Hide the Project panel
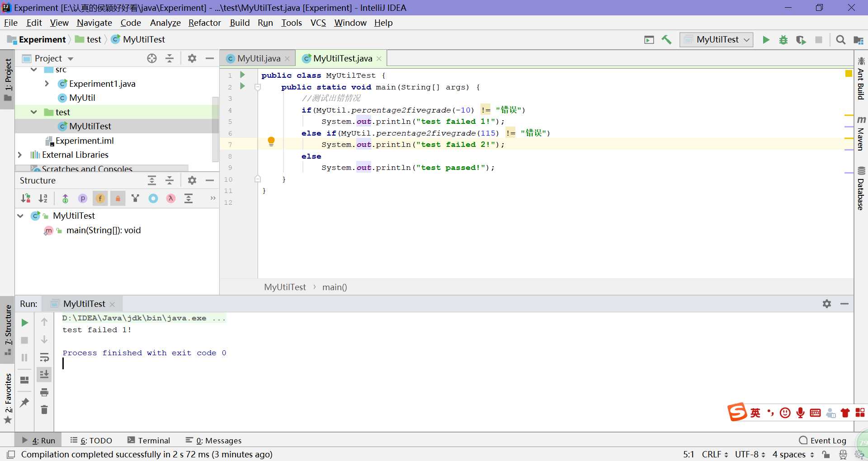 (x=210, y=58)
